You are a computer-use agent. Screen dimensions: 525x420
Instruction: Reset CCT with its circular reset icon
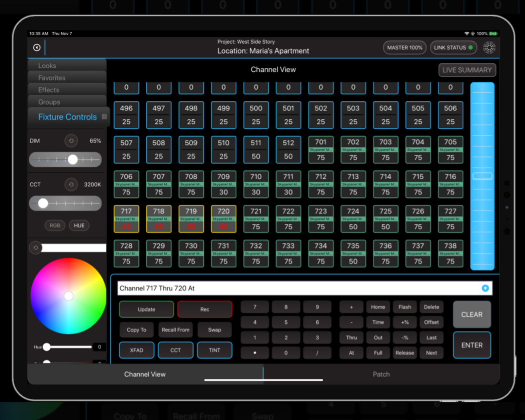coord(71,184)
